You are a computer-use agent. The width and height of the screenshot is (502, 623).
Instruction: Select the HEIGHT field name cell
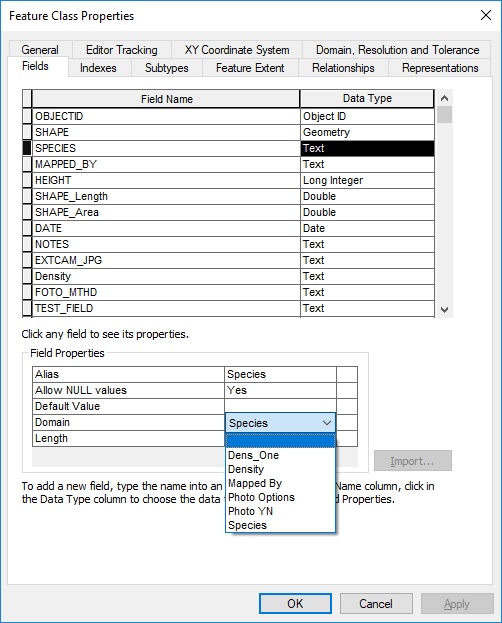click(x=166, y=180)
